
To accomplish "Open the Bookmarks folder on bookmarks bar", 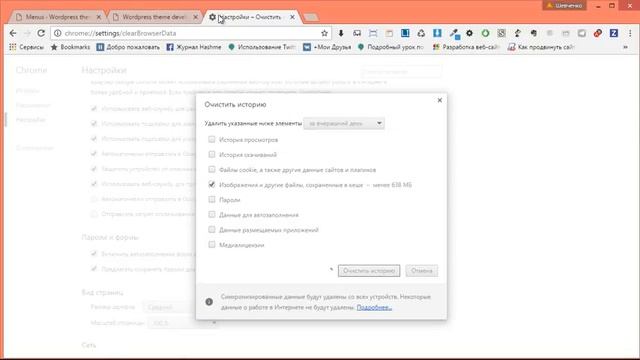I will (70, 47).
